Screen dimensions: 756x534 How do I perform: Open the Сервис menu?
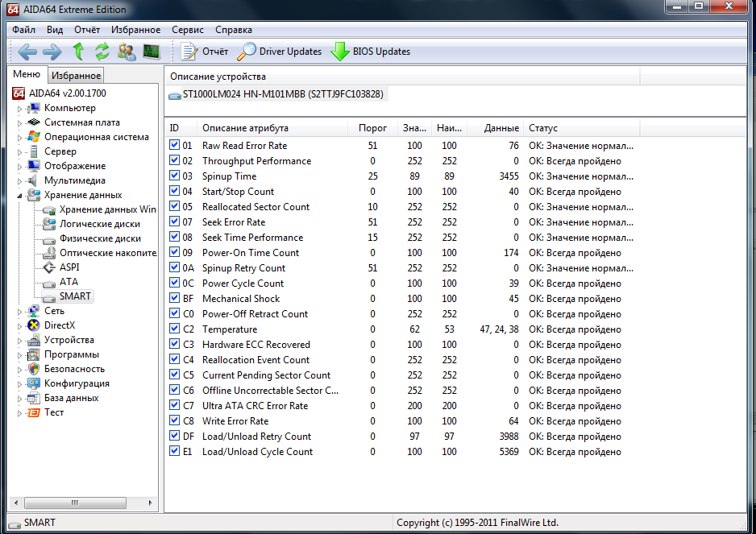click(x=187, y=30)
